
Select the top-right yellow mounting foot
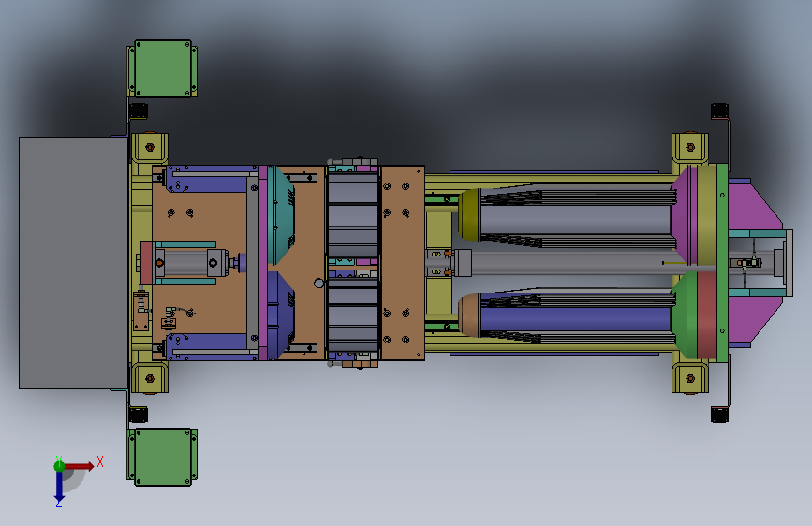tap(690, 148)
